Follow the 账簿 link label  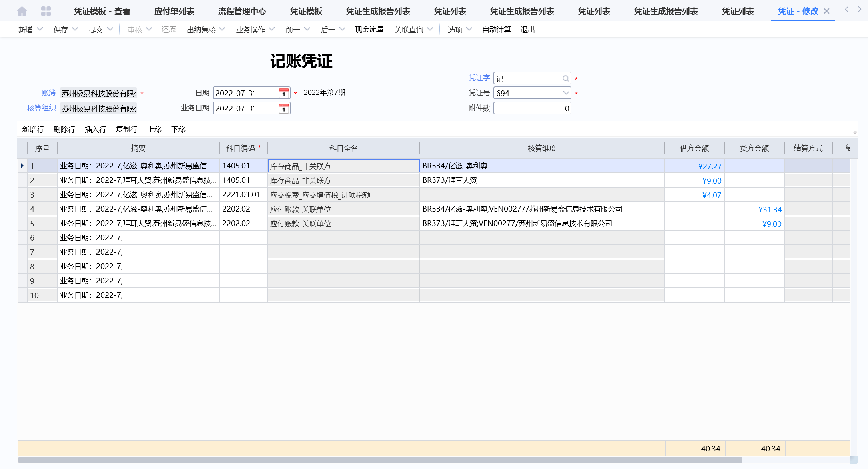(49, 93)
